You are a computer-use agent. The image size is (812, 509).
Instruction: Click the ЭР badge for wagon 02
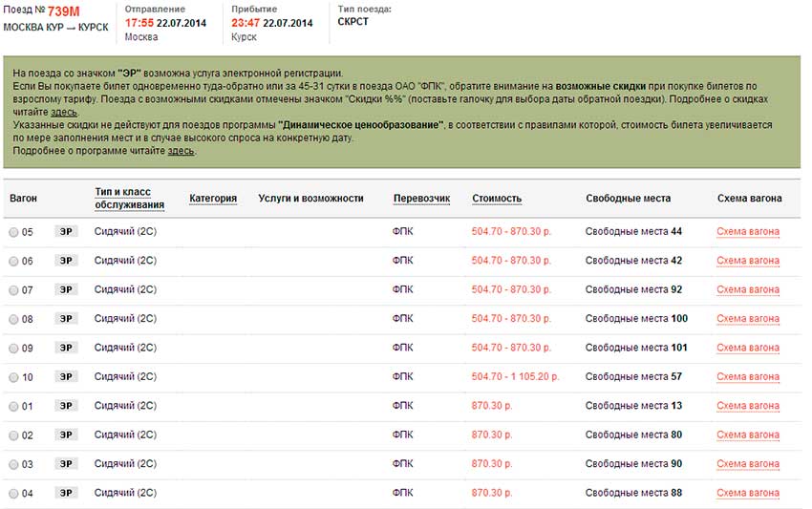click(x=66, y=435)
